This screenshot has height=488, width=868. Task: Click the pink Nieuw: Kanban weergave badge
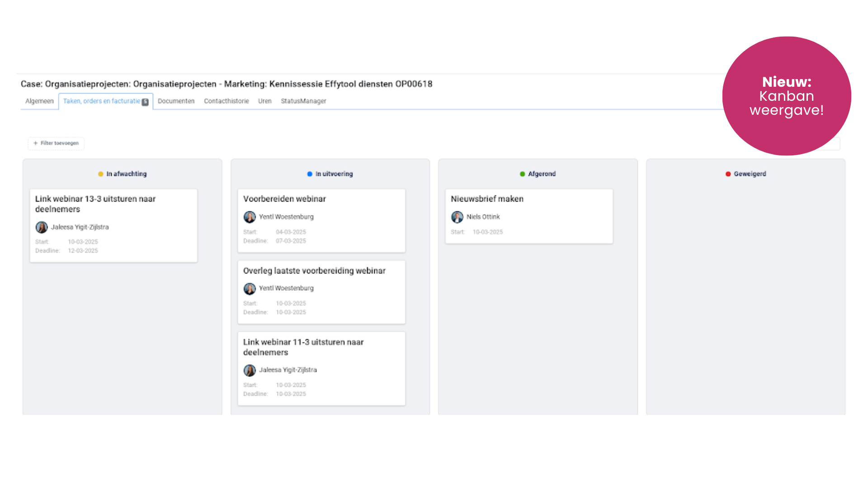(x=787, y=96)
